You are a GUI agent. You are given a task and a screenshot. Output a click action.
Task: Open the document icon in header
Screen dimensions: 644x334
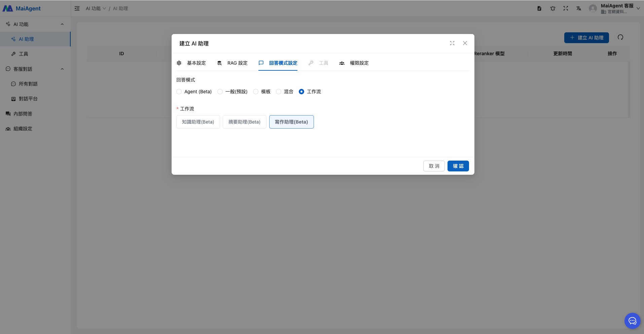click(539, 8)
